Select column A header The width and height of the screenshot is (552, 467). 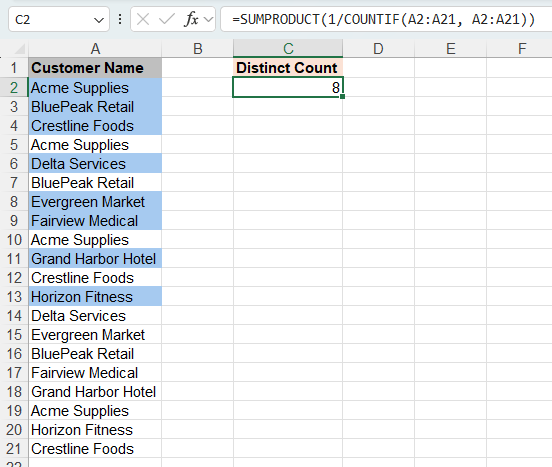[x=95, y=49]
